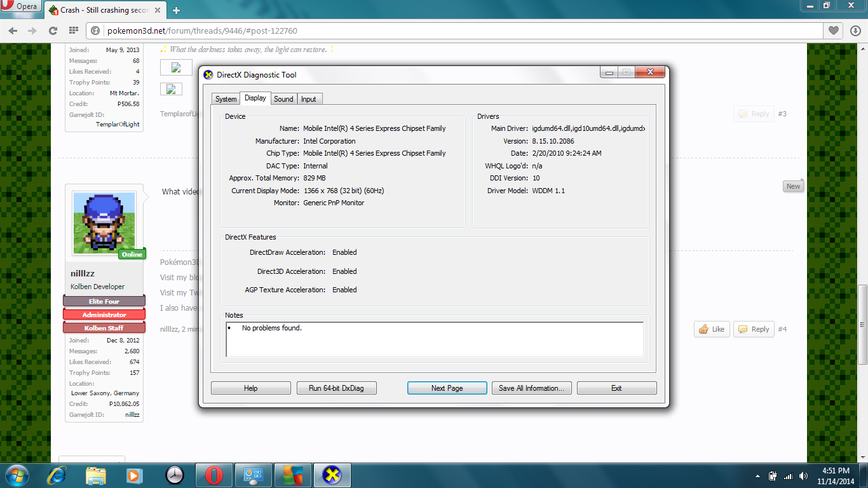Click the lower broken image in signature
868x488 pixels.
pyautogui.click(x=171, y=89)
